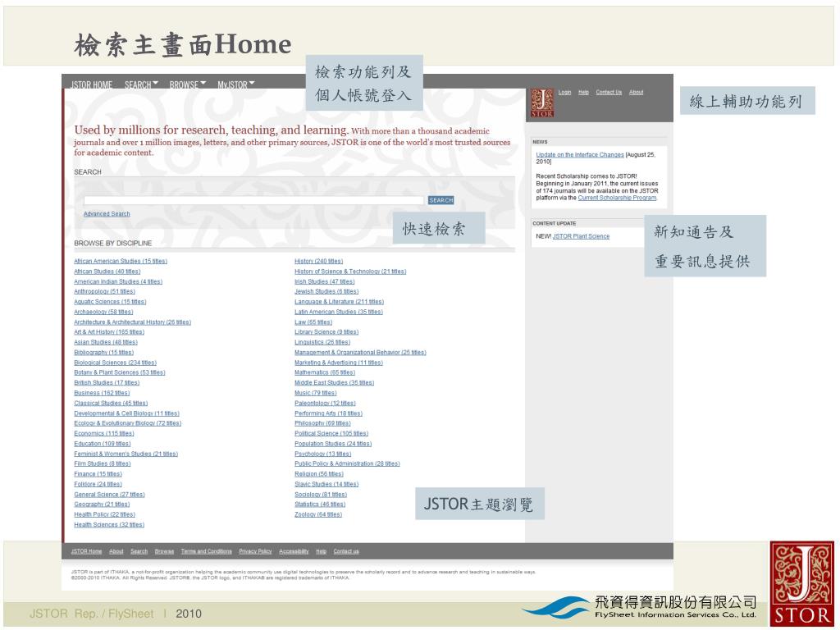Browse Sociology (81 titles)
The width and height of the screenshot is (840, 630).
(x=321, y=495)
